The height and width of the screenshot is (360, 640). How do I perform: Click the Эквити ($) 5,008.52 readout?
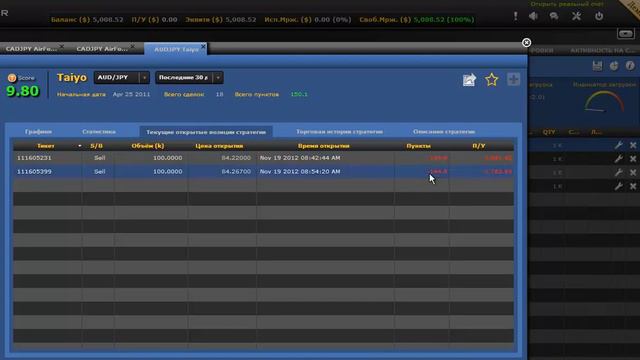pyautogui.click(x=221, y=19)
